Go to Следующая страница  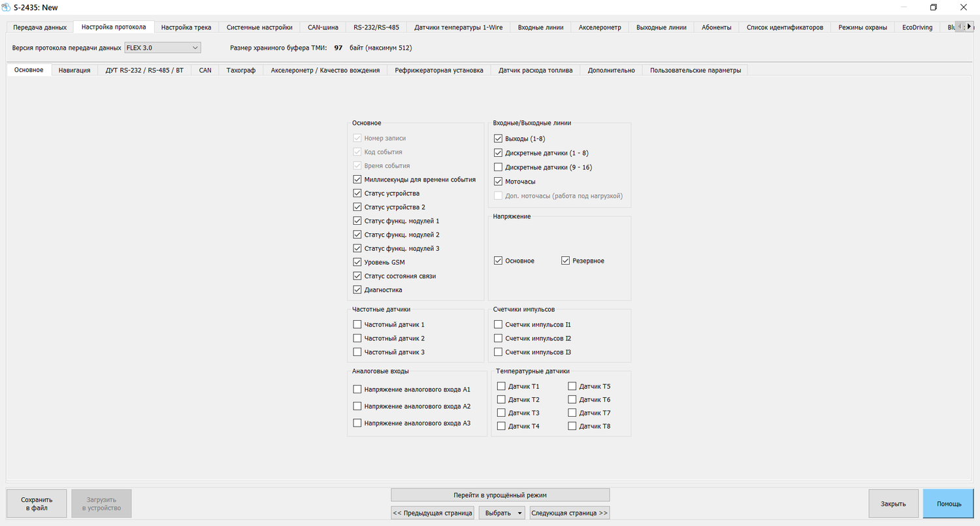coord(570,513)
